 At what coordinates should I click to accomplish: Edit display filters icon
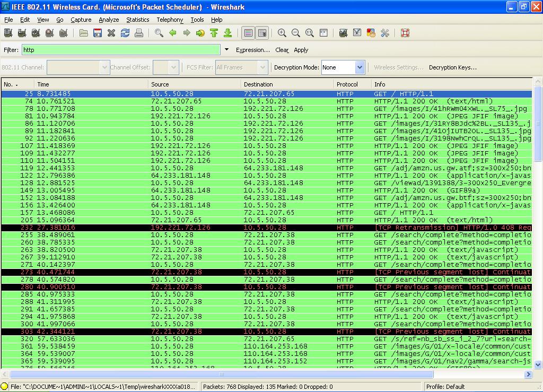pyautogui.click(x=357, y=33)
